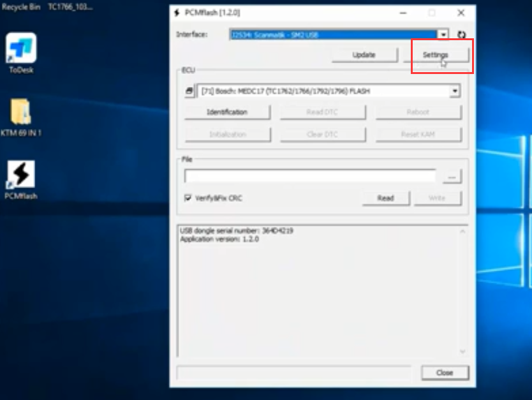Click the ECU module list icon
The height and width of the screenshot is (400, 532).
click(x=189, y=91)
